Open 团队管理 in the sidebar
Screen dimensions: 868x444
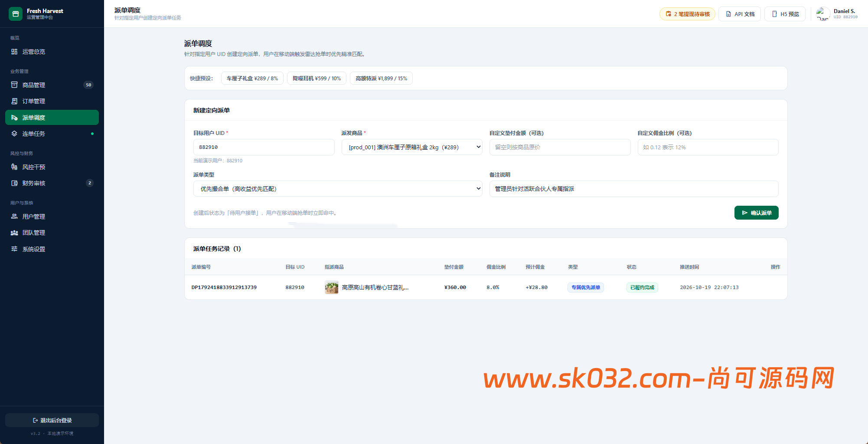click(52, 233)
